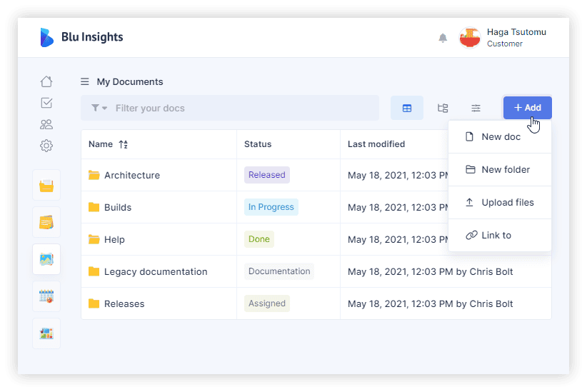Open the calendar sidebar tile

46,296
